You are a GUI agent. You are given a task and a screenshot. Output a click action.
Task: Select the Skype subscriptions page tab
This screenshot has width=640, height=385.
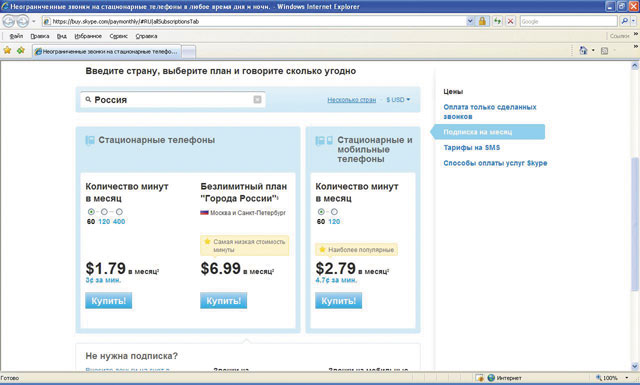[x=107, y=51]
